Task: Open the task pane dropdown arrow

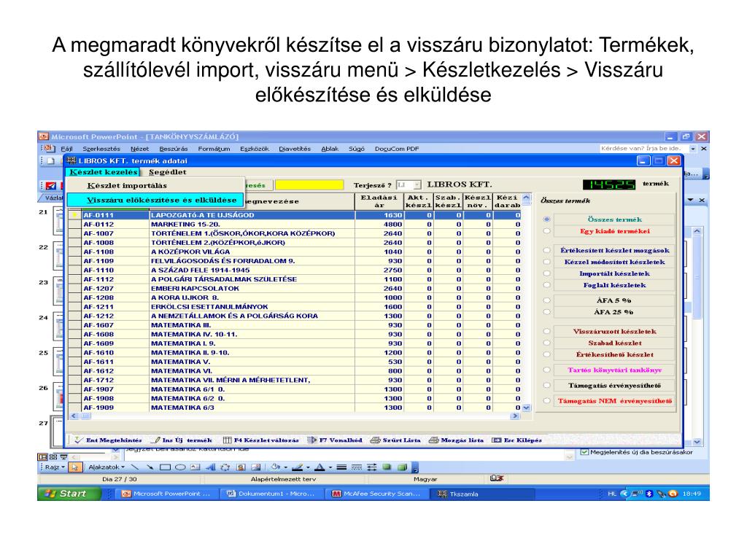Action: point(690,200)
